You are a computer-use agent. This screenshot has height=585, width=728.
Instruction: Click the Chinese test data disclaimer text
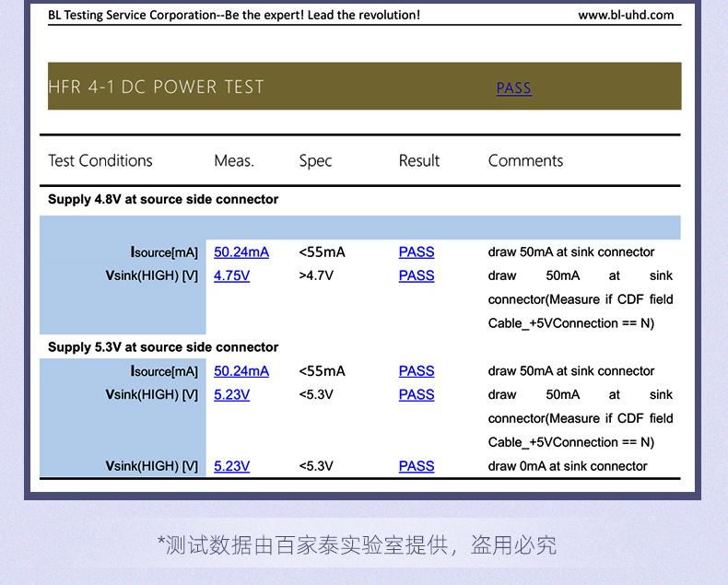[357, 545]
